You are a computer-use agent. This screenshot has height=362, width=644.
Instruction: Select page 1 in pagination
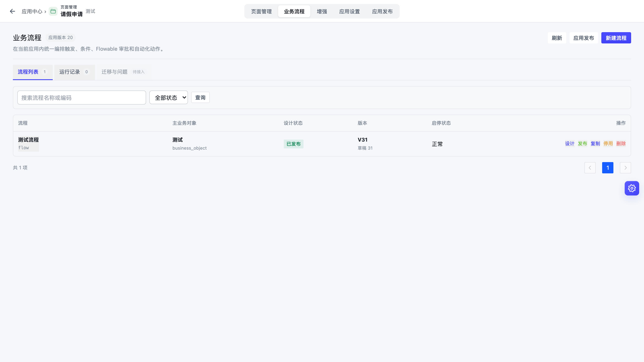coord(608,168)
